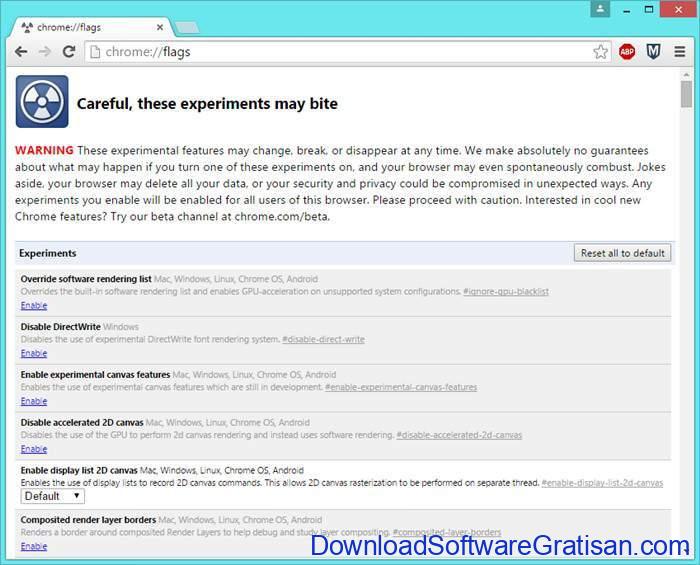Click the page icon in address bar
Screen dimensions: 700x565
(95, 52)
